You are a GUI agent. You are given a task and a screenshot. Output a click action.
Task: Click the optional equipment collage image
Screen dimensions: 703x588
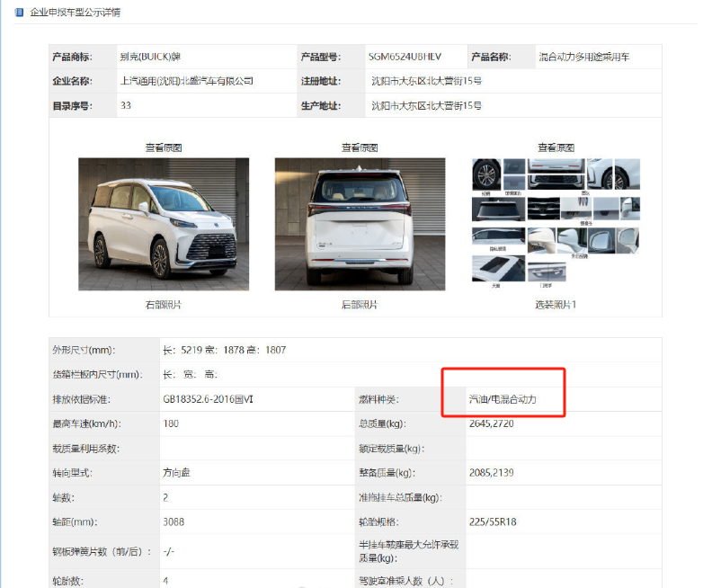tap(556, 223)
